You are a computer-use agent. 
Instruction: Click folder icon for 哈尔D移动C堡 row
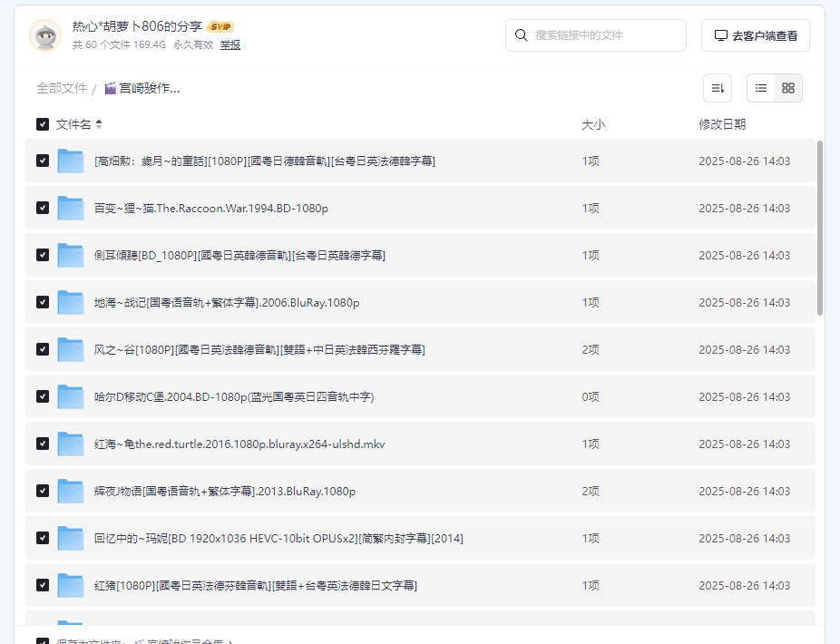pyautogui.click(x=70, y=396)
